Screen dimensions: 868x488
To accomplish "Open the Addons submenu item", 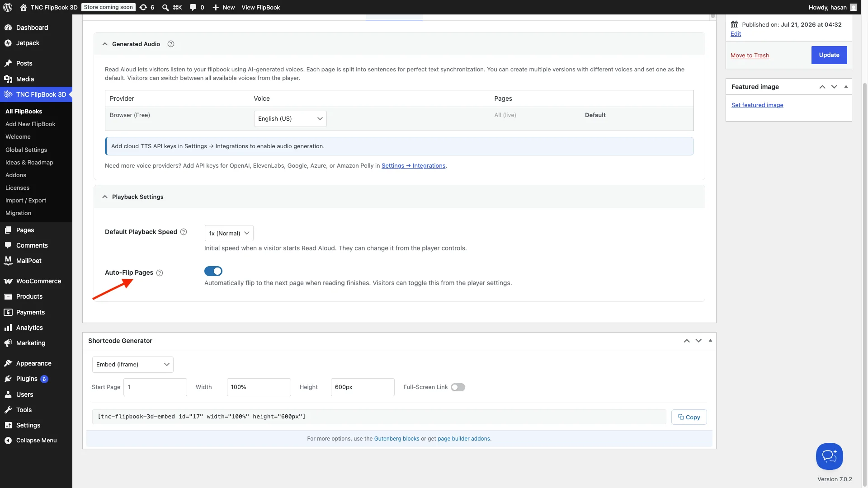I will tap(16, 175).
